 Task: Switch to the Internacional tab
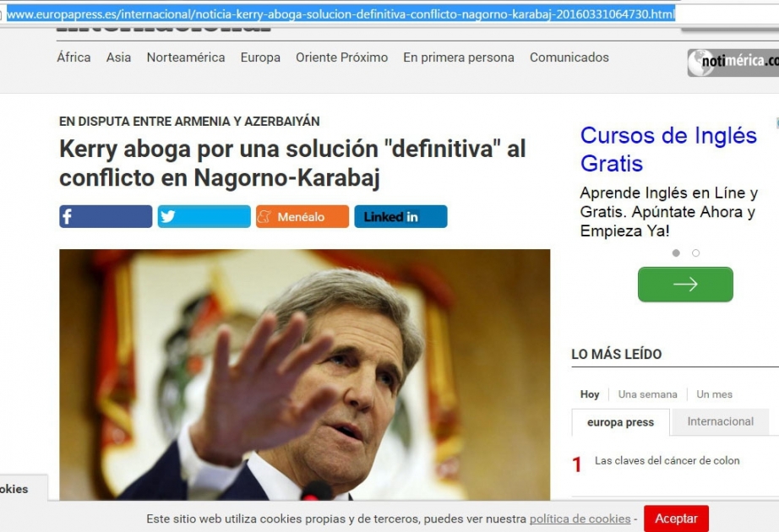click(x=721, y=421)
